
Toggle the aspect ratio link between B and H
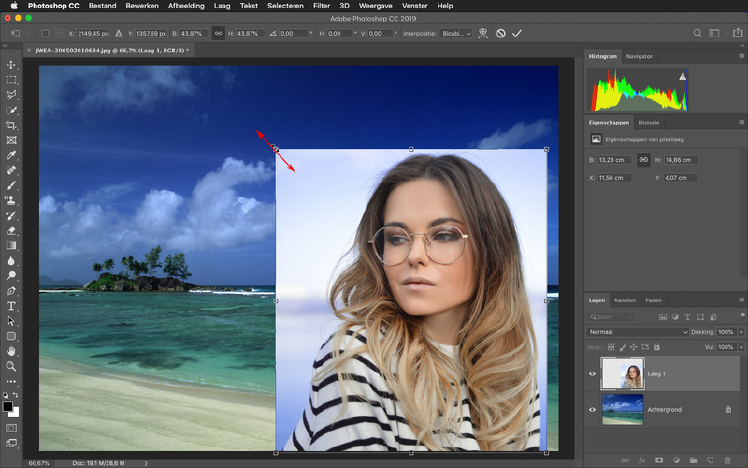pos(218,33)
